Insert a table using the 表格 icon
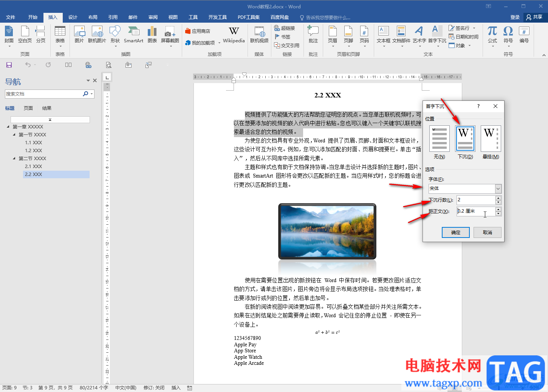The width and height of the screenshot is (548, 392). [60, 34]
